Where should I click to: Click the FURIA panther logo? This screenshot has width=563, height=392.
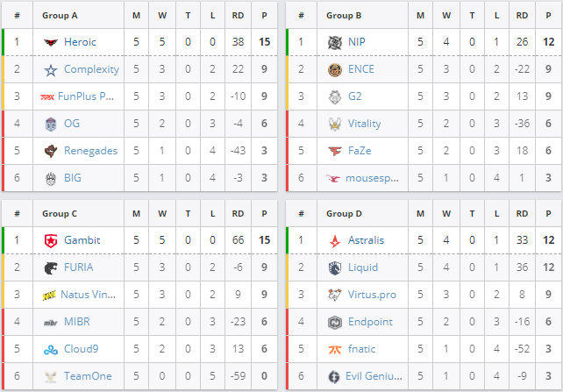coord(51,267)
